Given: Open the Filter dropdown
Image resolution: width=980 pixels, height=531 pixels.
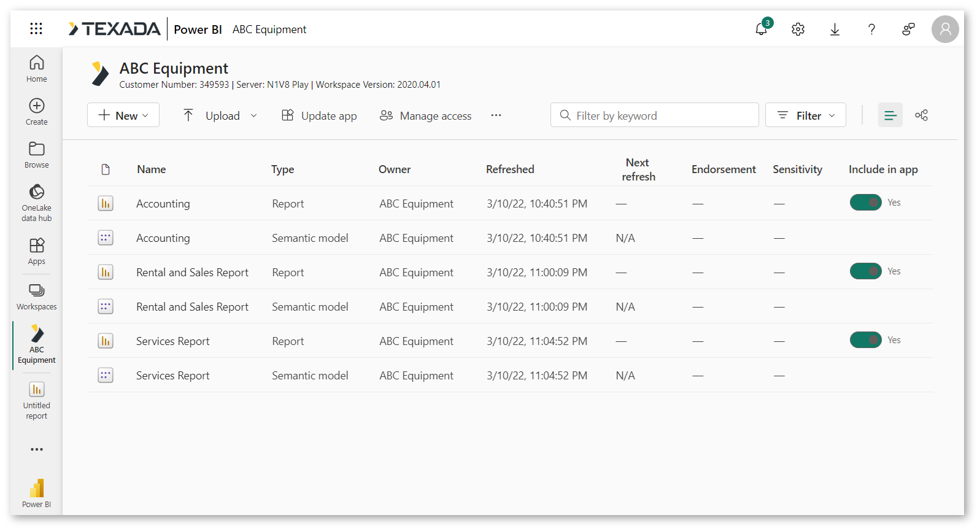Looking at the screenshot, I should (806, 115).
